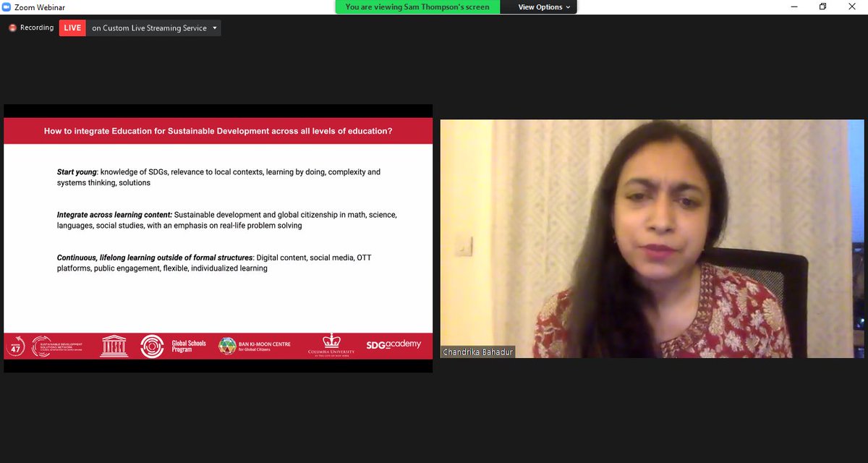This screenshot has height=463, width=868.
Task: Toggle off the live broadcast badge
Action: click(72, 27)
